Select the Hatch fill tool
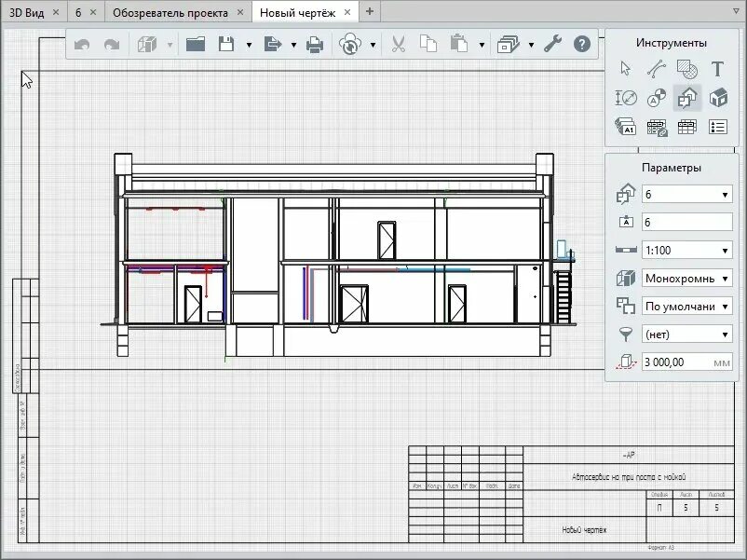747x560 pixels. pyautogui.click(x=687, y=69)
